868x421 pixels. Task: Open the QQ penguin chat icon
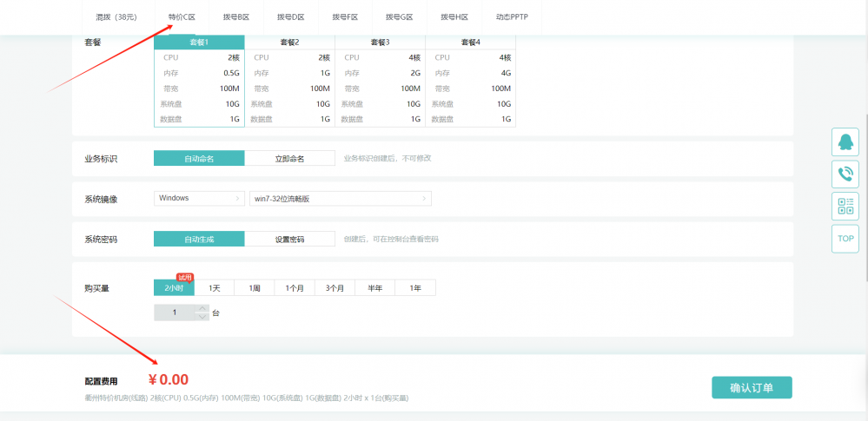click(x=845, y=141)
